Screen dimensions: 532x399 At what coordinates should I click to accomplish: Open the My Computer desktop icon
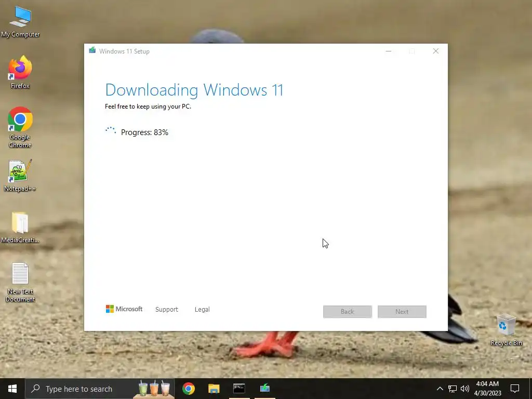click(x=20, y=22)
